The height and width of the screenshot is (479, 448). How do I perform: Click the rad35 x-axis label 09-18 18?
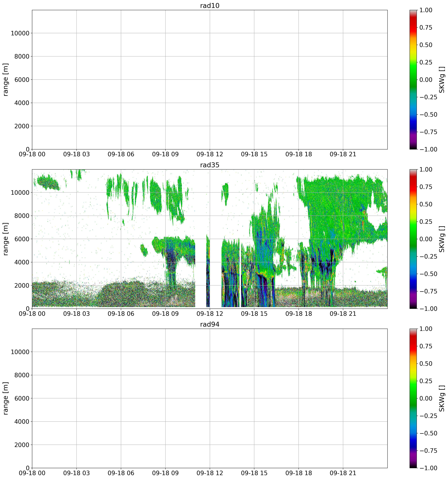[x=298, y=314]
